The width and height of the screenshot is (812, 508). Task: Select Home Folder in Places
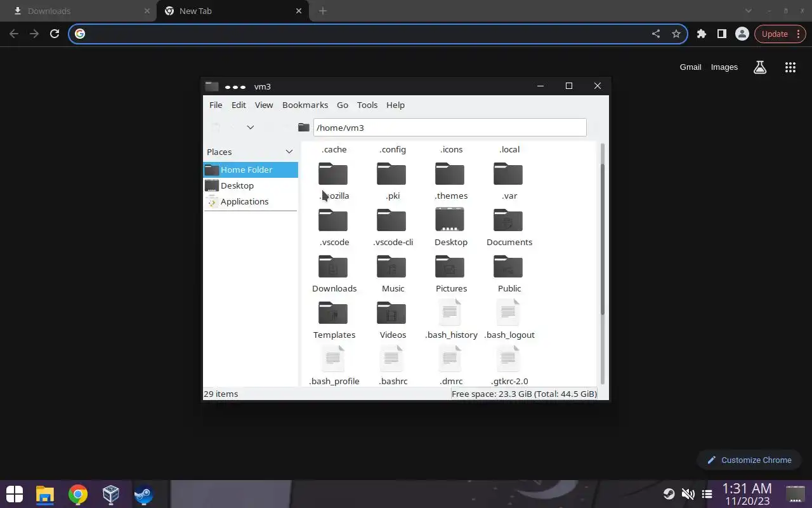(250, 170)
